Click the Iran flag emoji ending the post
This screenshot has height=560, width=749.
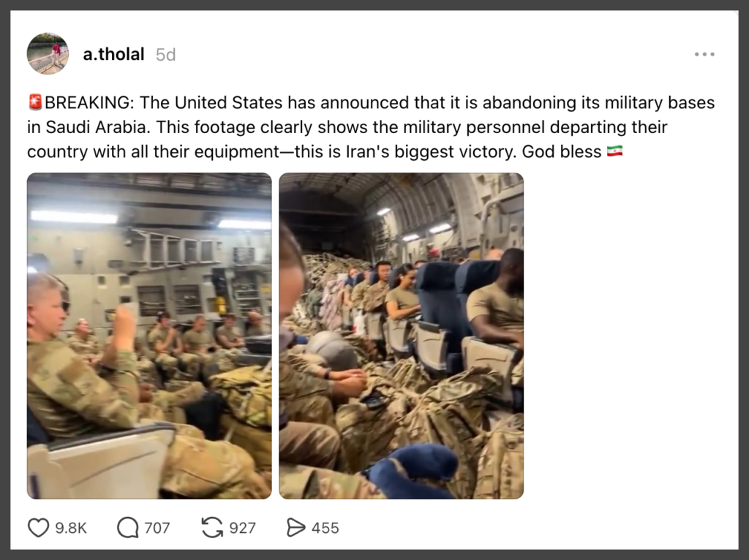614,152
